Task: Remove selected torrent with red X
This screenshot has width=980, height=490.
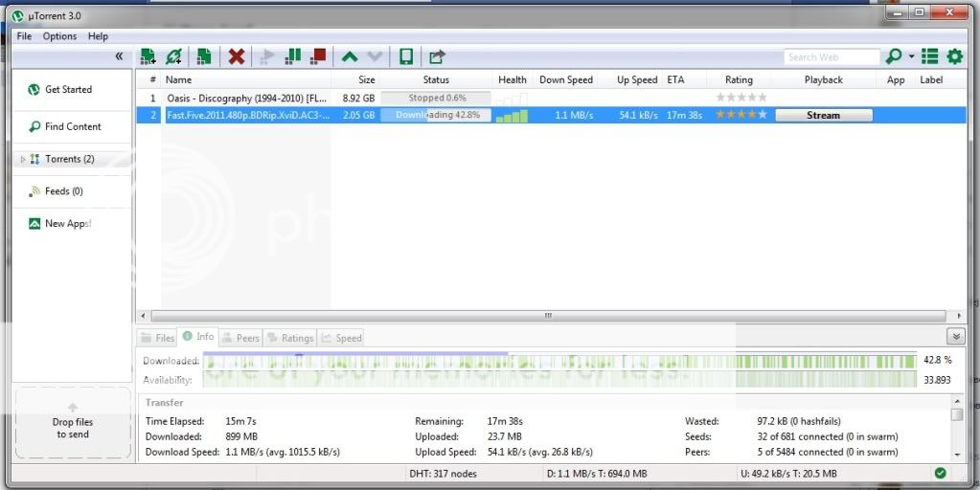Action: click(236, 57)
